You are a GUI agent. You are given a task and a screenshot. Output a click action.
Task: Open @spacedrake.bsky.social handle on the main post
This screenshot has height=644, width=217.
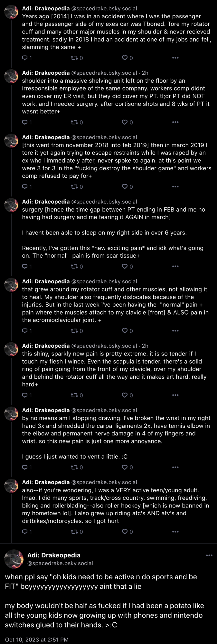60,563
